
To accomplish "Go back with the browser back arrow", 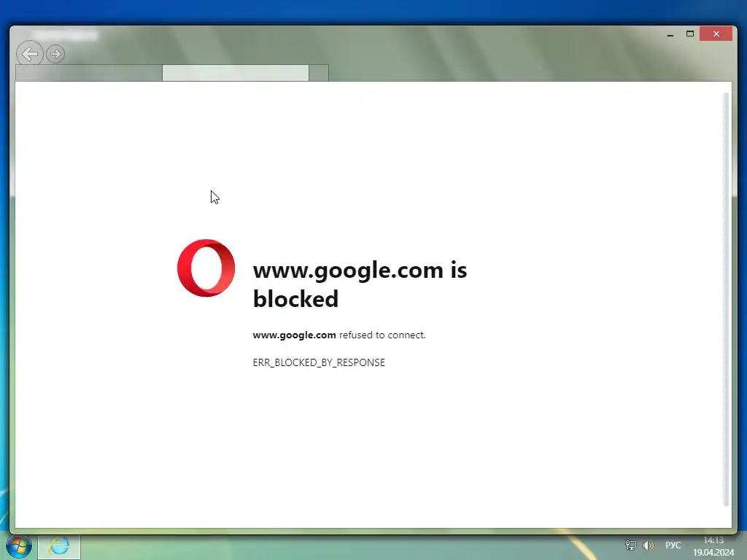I will pyautogui.click(x=29, y=54).
